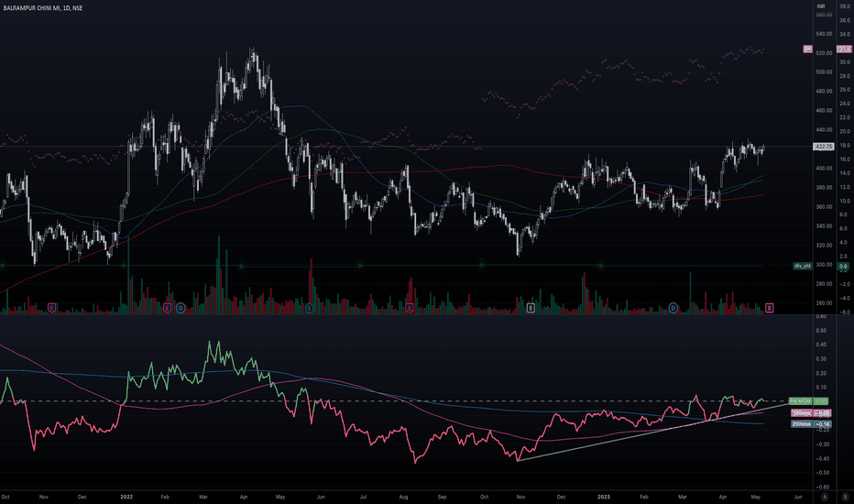Click the earnings E marker in August 2022
854x504 pixels.
[x=409, y=309]
